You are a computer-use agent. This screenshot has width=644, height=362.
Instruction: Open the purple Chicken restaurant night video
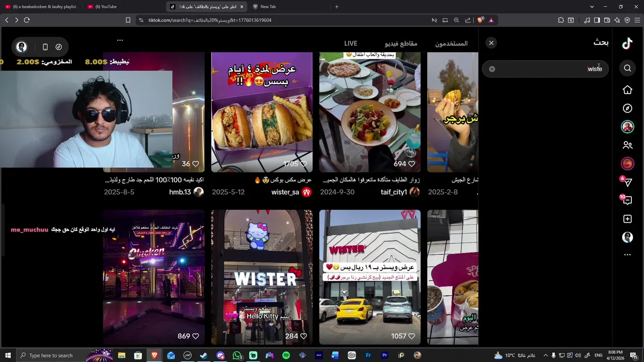(x=153, y=277)
